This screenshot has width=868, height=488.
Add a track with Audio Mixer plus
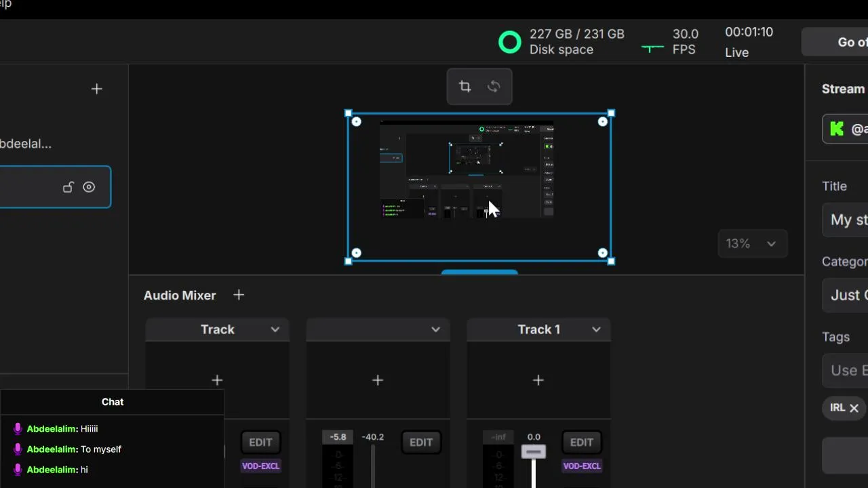pyautogui.click(x=239, y=295)
